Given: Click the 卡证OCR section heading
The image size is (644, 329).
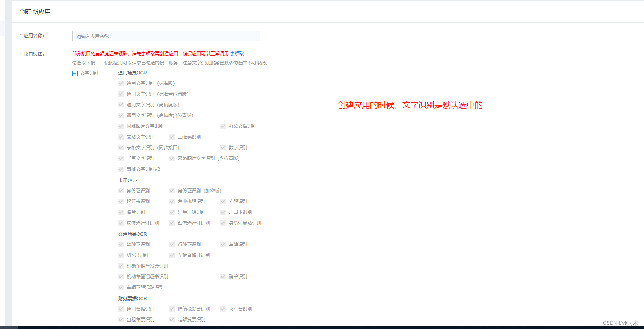Looking at the screenshot, I should coord(128,180).
